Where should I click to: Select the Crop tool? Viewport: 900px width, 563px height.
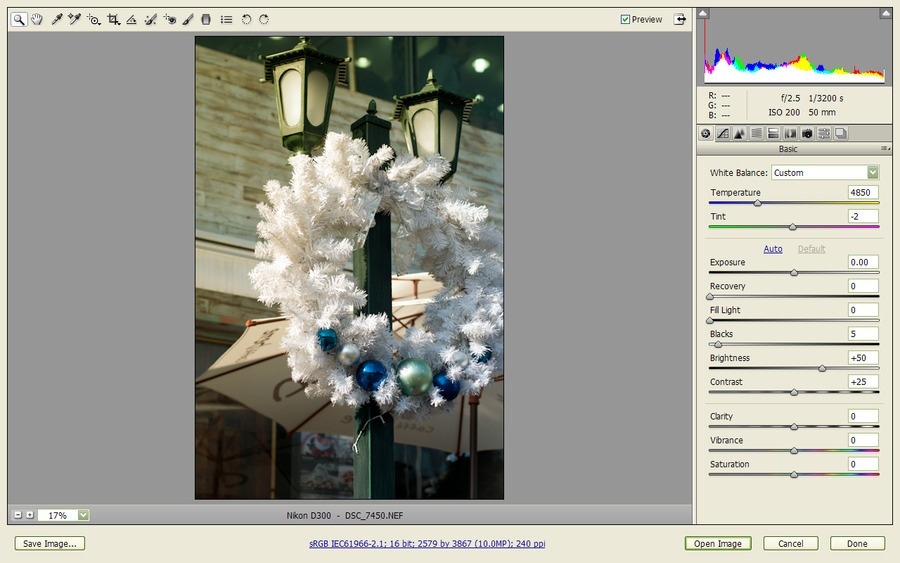[113, 19]
